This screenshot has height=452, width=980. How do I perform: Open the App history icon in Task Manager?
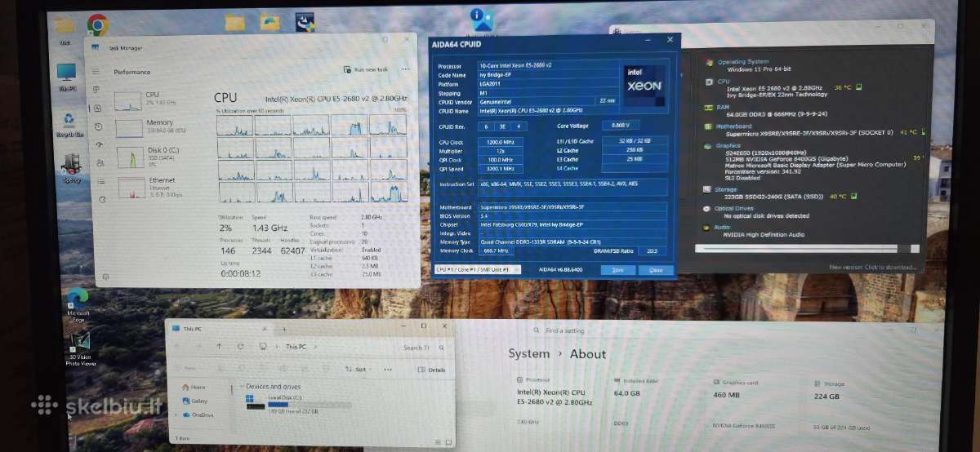99,126
